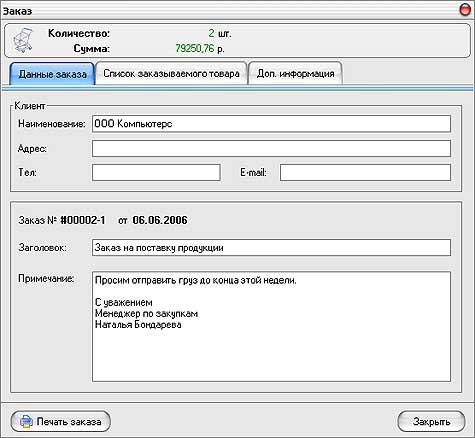Click the Тел input field
475x438 pixels.
point(156,173)
